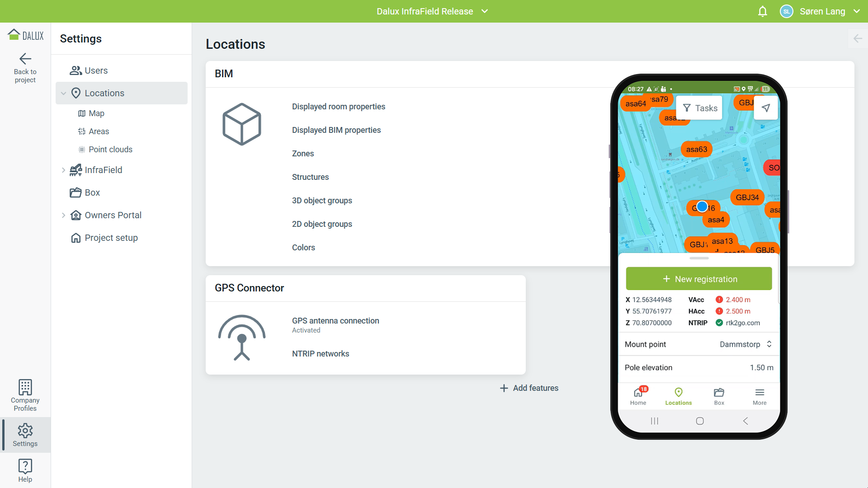Expand the Owners Portal tree chevron
This screenshot has height=488, width=868.
point(64,215)
